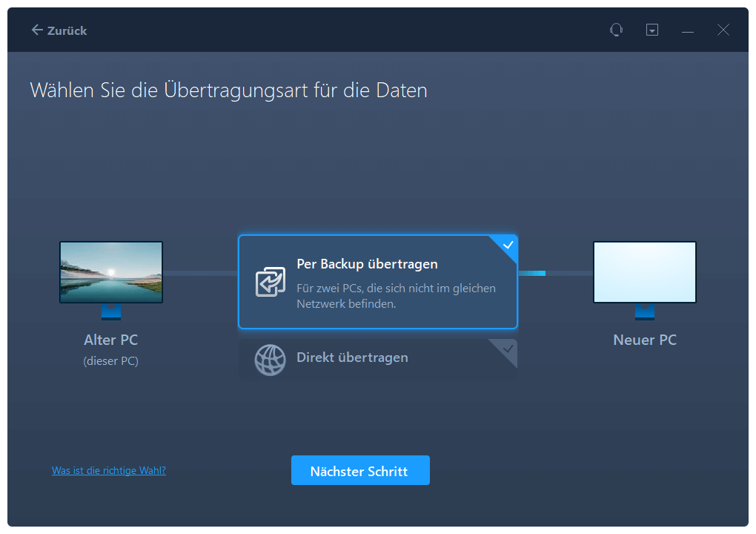Click the Neuer PC label
This screenshot has width=756, height=534.
pyautogui.click(x=645, y=340)
